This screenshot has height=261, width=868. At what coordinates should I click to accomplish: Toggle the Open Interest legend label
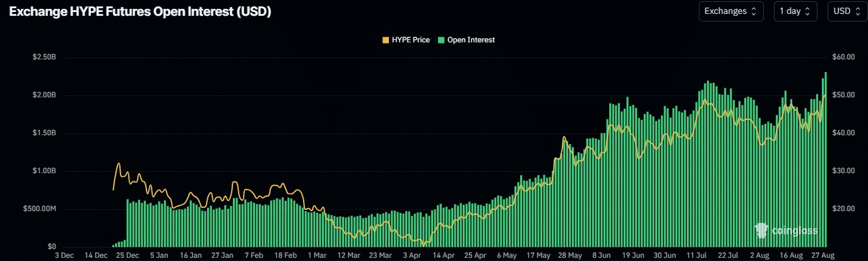pos(470,40)
